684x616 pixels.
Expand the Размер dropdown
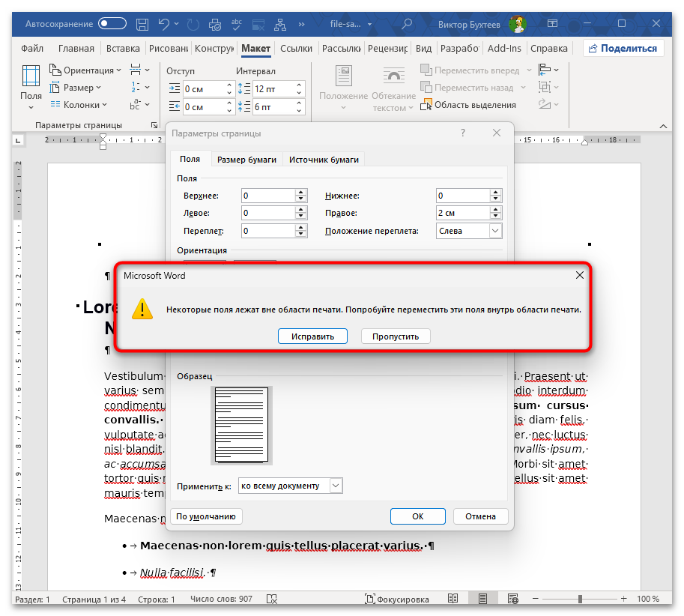pos(75,88)
